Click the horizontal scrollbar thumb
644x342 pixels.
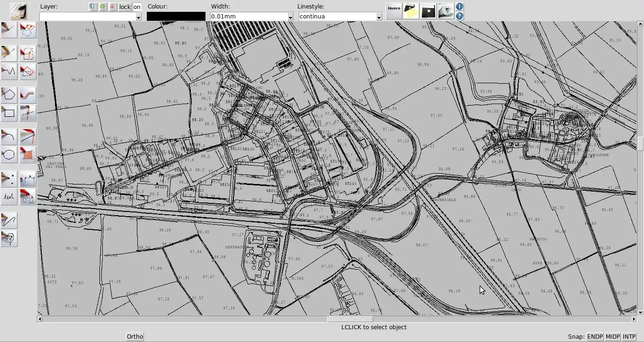click(349, 319)
